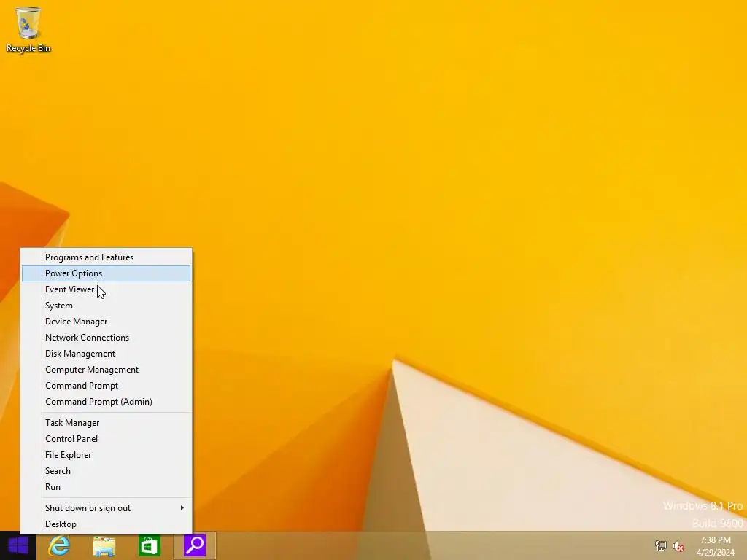Open the Recycle Bin desktop icon
The width and height of the screenshot is (747, 560).
(x=28, y=29)
